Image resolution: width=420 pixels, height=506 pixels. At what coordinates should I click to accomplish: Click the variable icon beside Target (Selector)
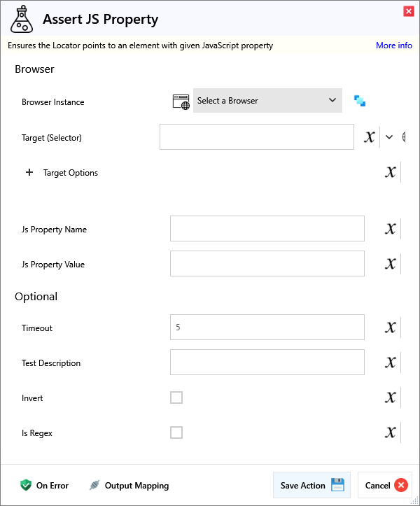370,137
